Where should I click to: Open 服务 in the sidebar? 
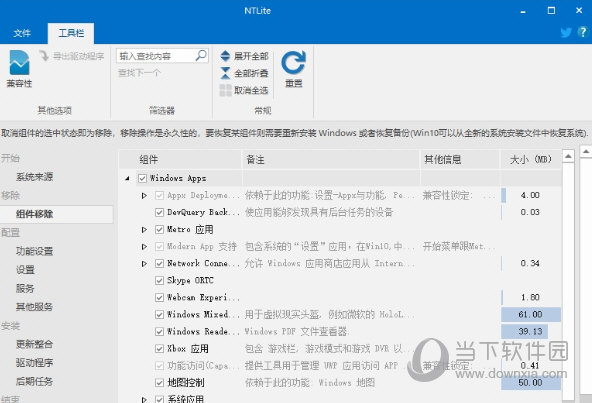pos(25,289)
